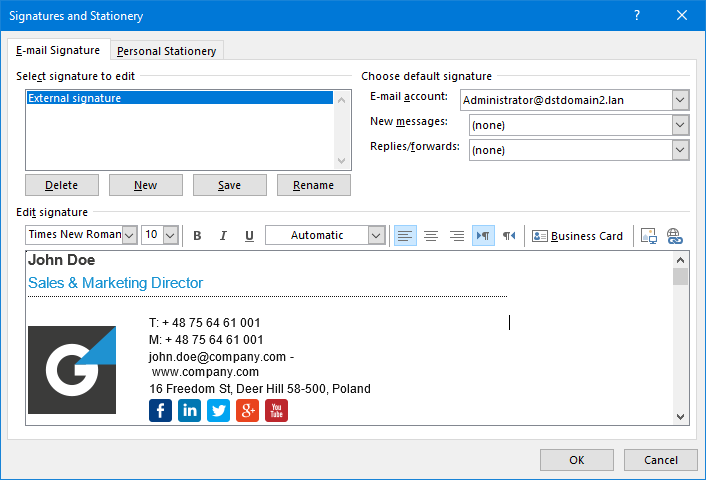Click the Facebook icon in signature
The height and width of the screenshot is (480, 707).
pos(160,410)
